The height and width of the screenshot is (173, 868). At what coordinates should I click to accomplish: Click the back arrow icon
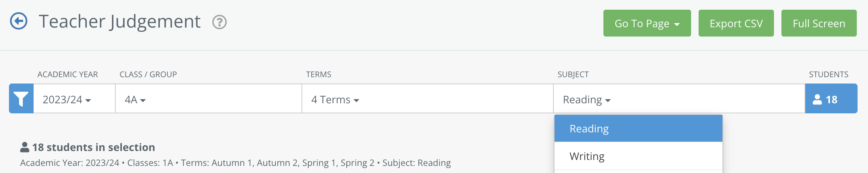coord(19,21)
